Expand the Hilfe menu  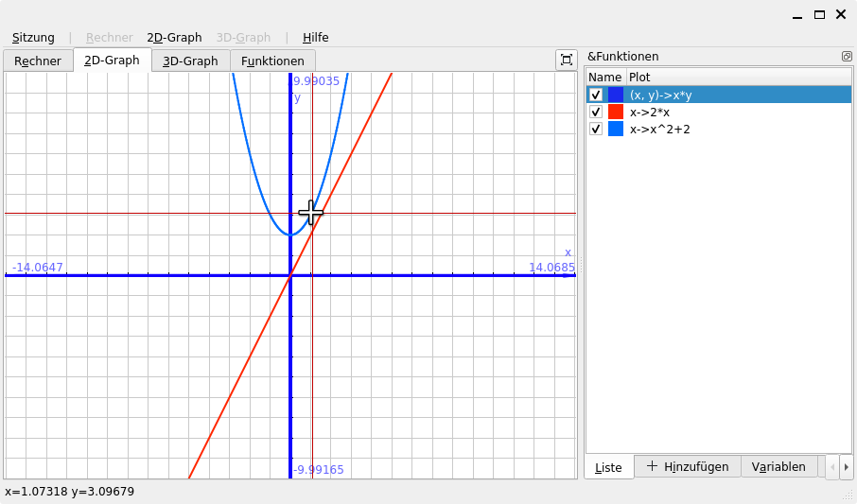coord(315,38)
